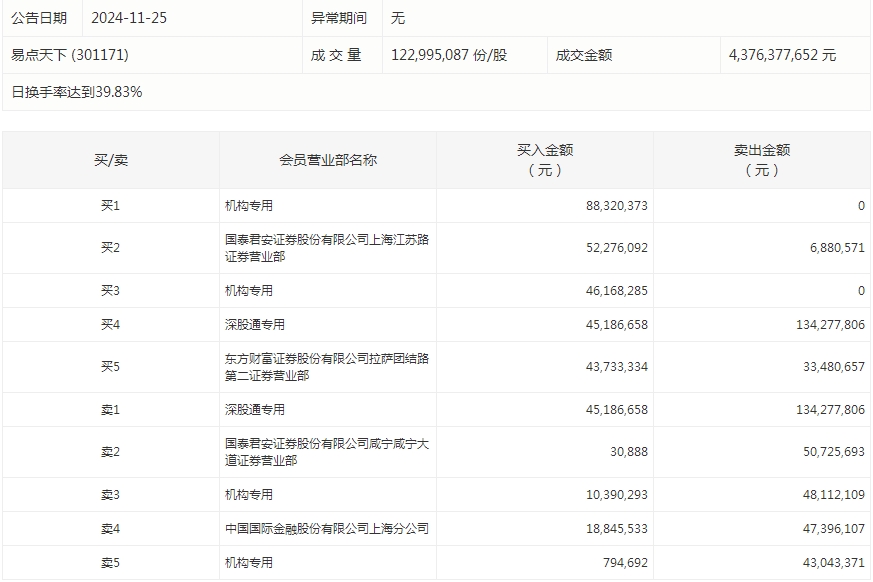Select the 卖4 row label

click(110, 529)
